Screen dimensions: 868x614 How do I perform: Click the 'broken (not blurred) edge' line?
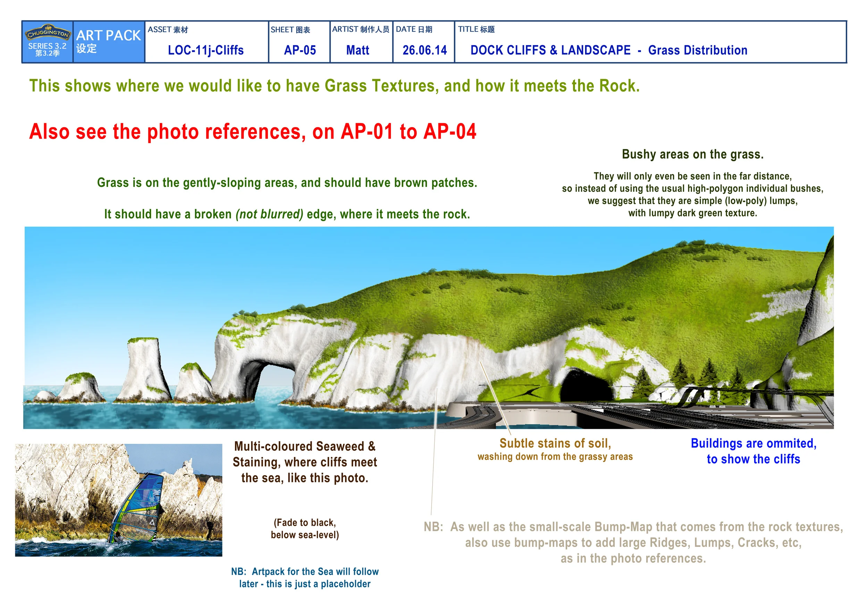pos(287,214)
